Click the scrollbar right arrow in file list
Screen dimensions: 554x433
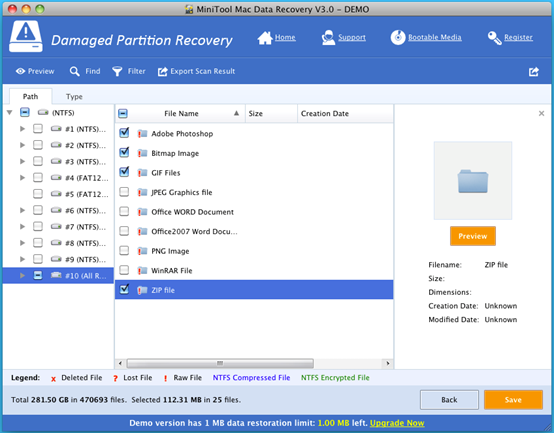(x=388, y=363)
